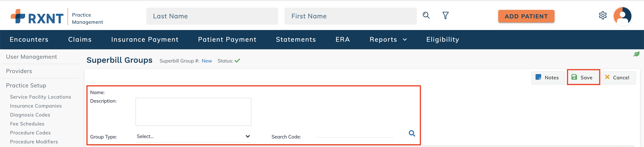Open the Encounters tab
The width and height of the screenshot is (644, 147).
[x=29, y=40]
